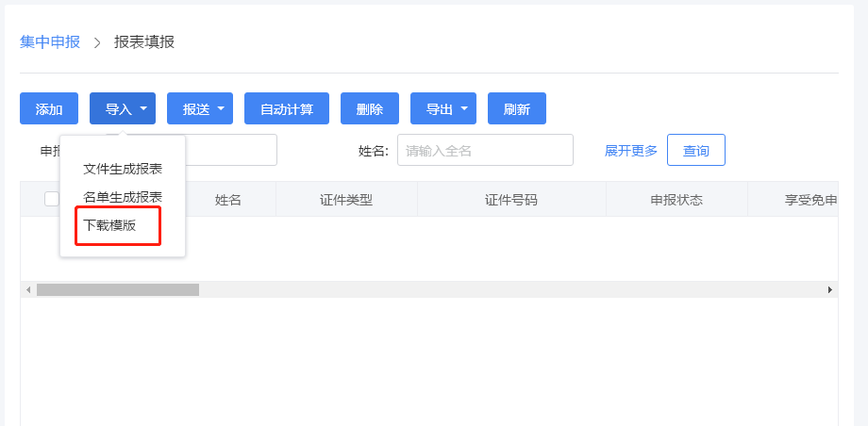
Task: Click the 添加 button
Action: [x=49, y=108]
